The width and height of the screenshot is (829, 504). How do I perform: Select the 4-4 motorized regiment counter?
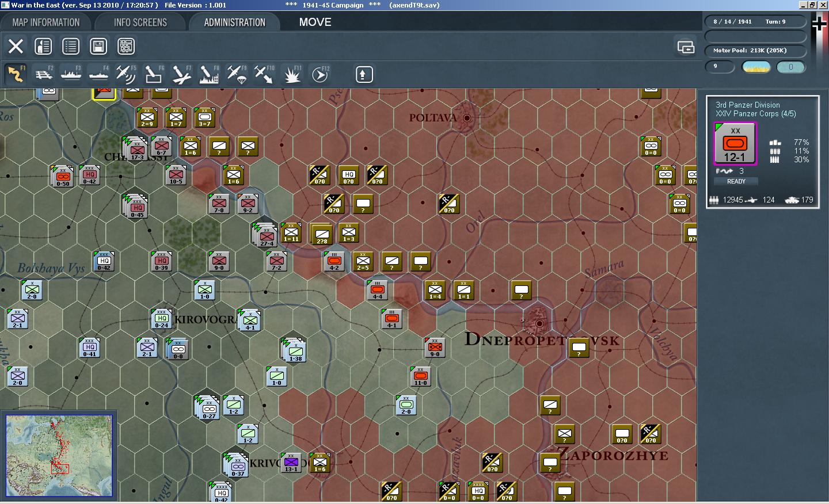click(378, 291)
